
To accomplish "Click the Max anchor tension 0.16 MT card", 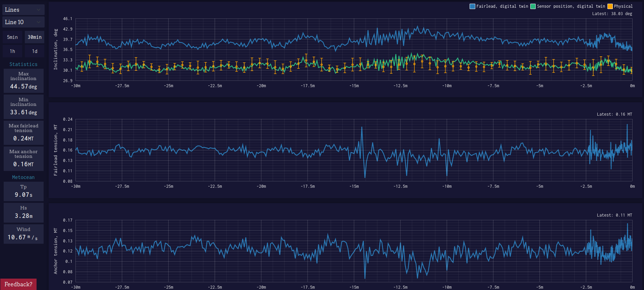I will pyautogui.click(x=23, y=158).
